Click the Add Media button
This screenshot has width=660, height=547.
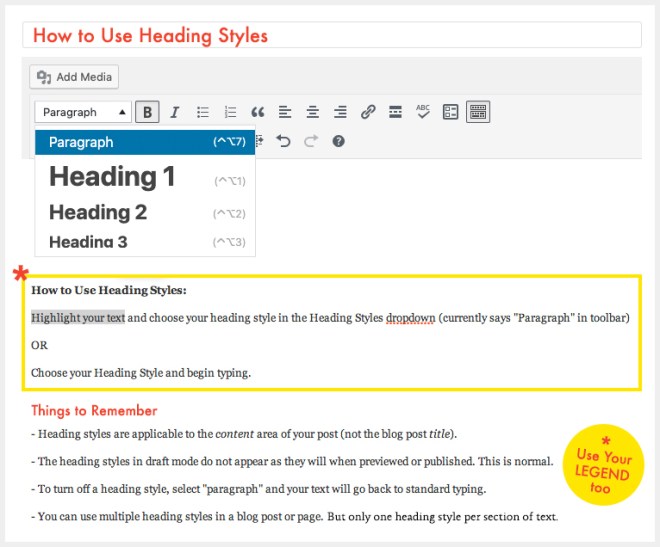click(x=75, y=77)
